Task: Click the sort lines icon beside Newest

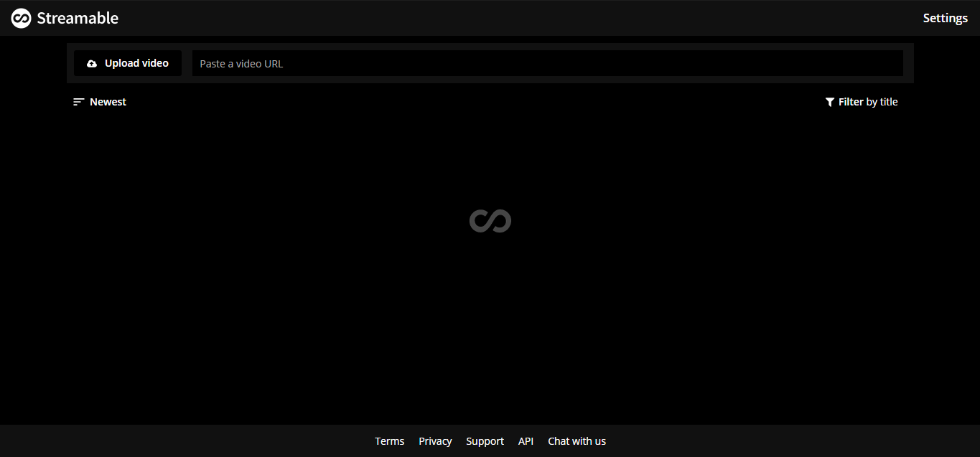Action: click(x=78, y=101)
